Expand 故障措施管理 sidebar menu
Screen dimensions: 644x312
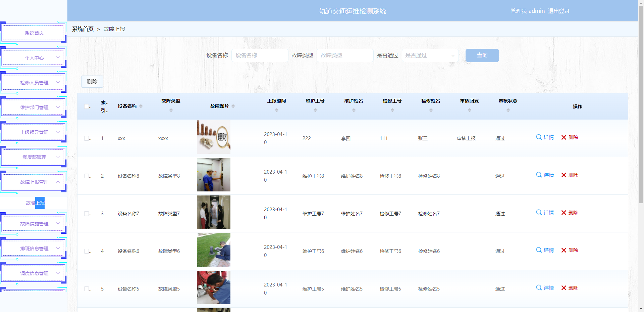click(34, 224)
